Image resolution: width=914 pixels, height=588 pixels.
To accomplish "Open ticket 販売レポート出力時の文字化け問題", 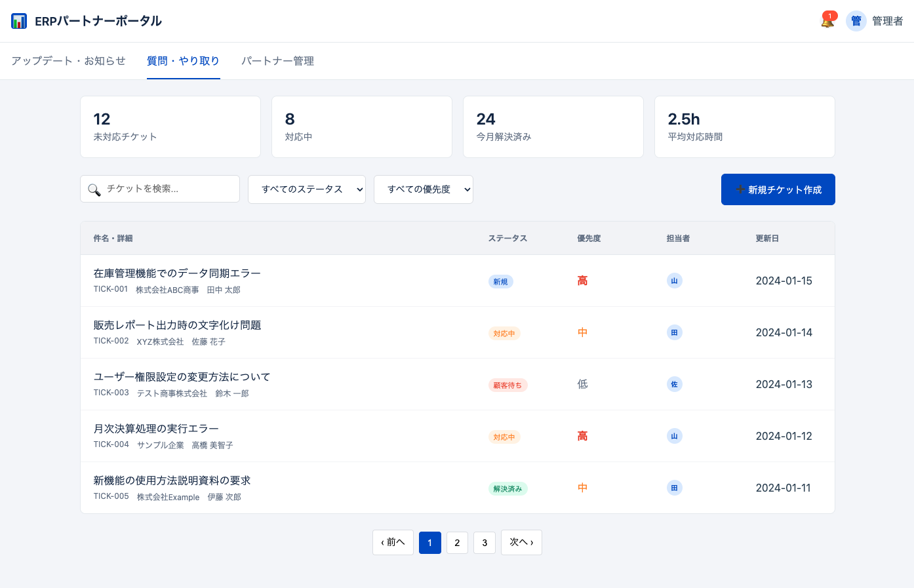I will pos(177,325).
